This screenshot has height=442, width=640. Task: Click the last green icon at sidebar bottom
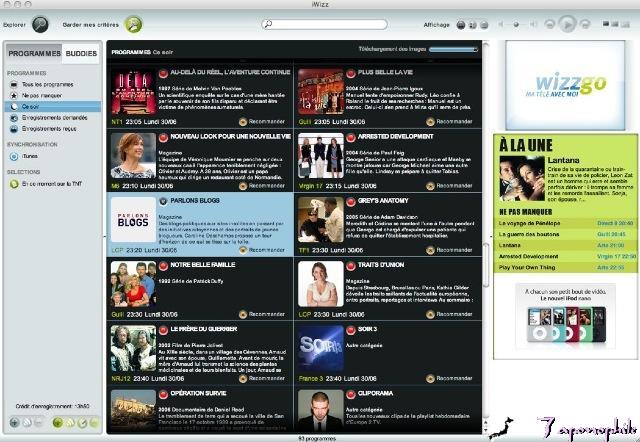94,422
